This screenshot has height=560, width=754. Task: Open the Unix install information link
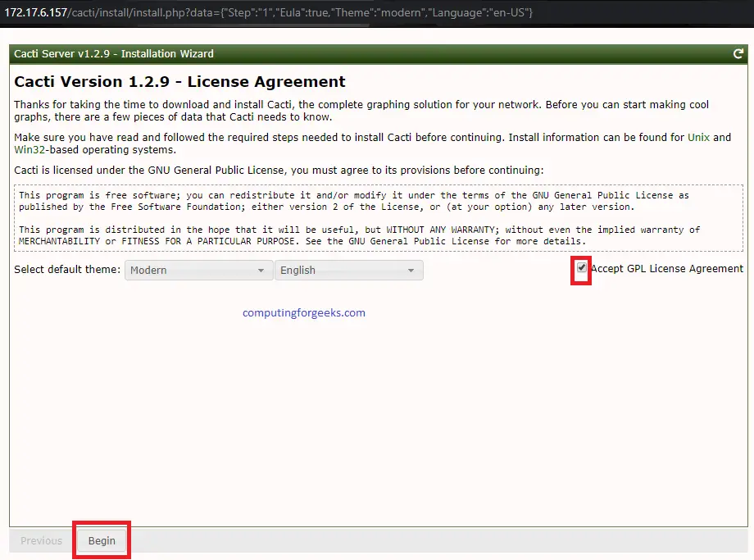698,137
